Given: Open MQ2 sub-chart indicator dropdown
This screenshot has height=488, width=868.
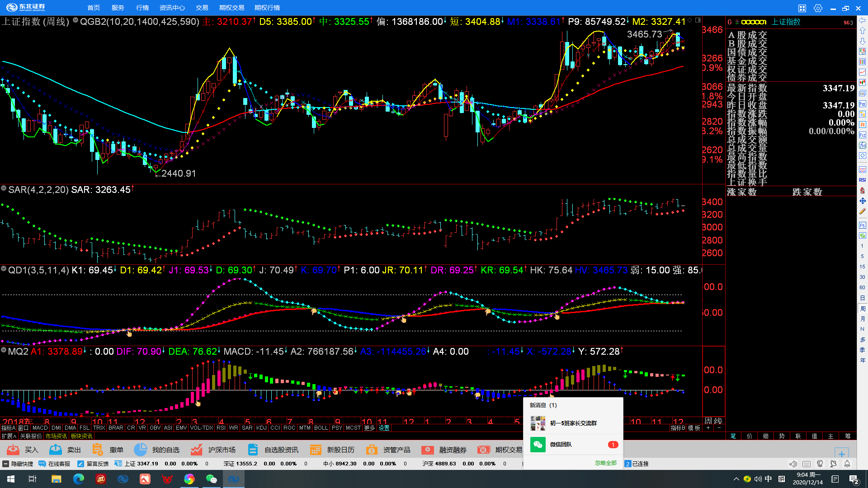Looking at the screenshot, I should click(x=4, y=350).
